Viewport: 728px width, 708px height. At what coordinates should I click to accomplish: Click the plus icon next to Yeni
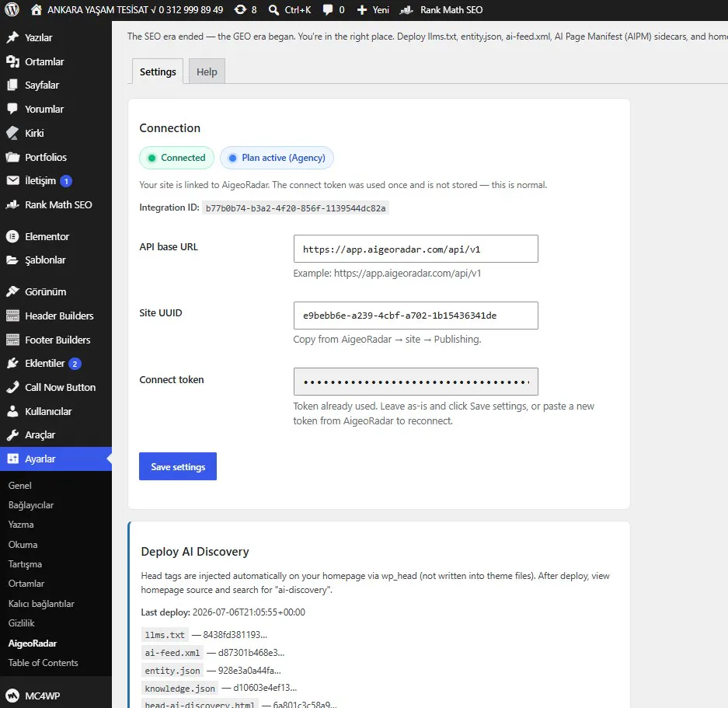click(x=362, y=10)
